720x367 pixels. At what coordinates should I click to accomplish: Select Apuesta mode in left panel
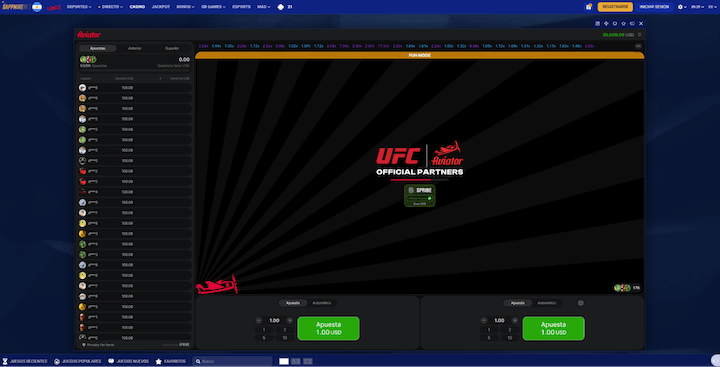tap(293, 303)
